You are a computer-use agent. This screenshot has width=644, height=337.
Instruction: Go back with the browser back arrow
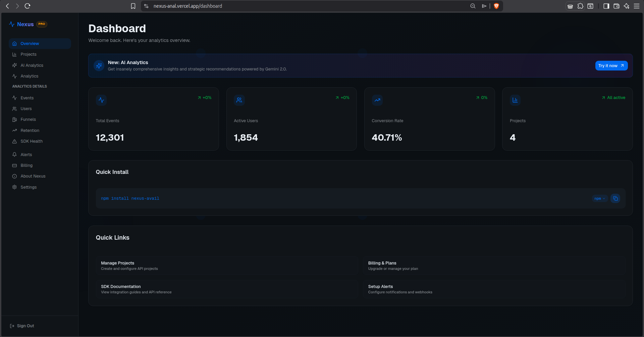pyautogui.click(x=7, y=6)
